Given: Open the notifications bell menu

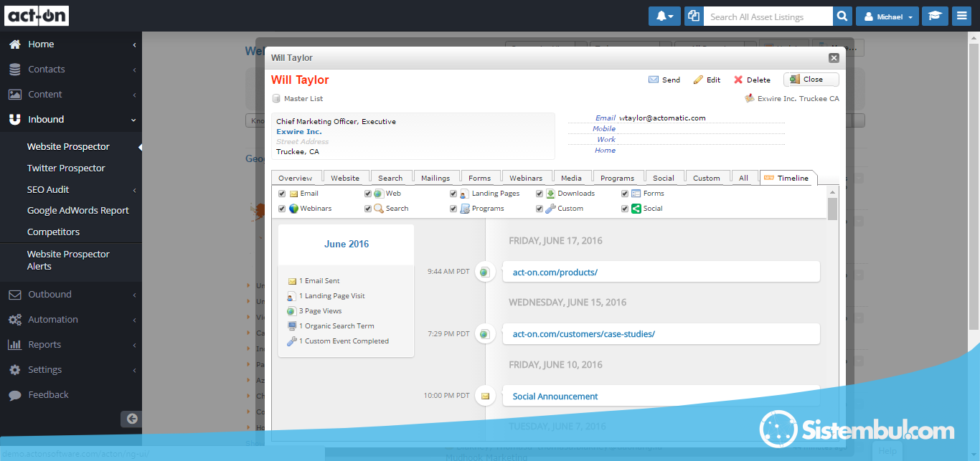Looking at the screenshot, I should point(664,16).
